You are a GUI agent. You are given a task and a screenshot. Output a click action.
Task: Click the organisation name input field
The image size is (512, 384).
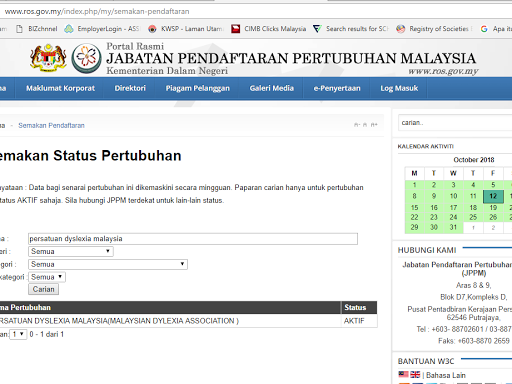[x=193, y=239]
